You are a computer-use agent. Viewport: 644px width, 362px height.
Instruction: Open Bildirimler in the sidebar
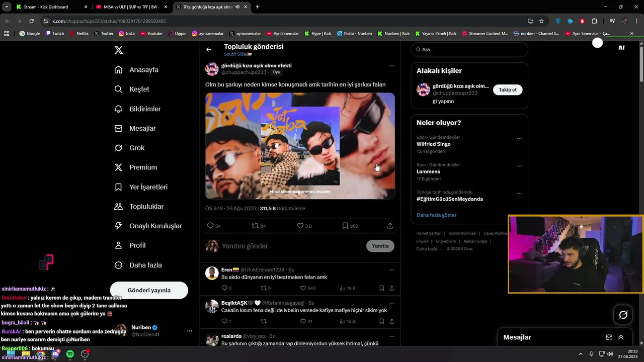[137, 109]
